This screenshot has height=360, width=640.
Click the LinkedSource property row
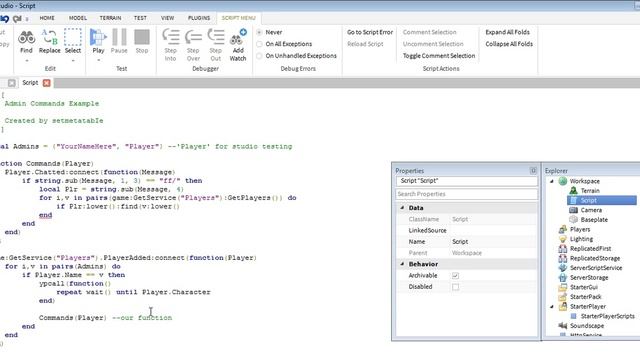pos(467,231)
